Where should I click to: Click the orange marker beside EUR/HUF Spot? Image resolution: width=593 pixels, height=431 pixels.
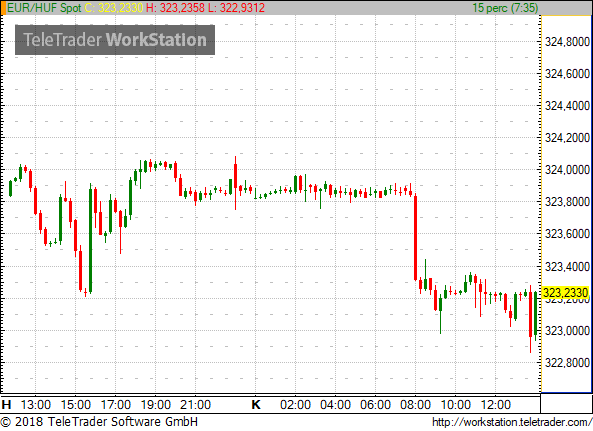[3, 8]
